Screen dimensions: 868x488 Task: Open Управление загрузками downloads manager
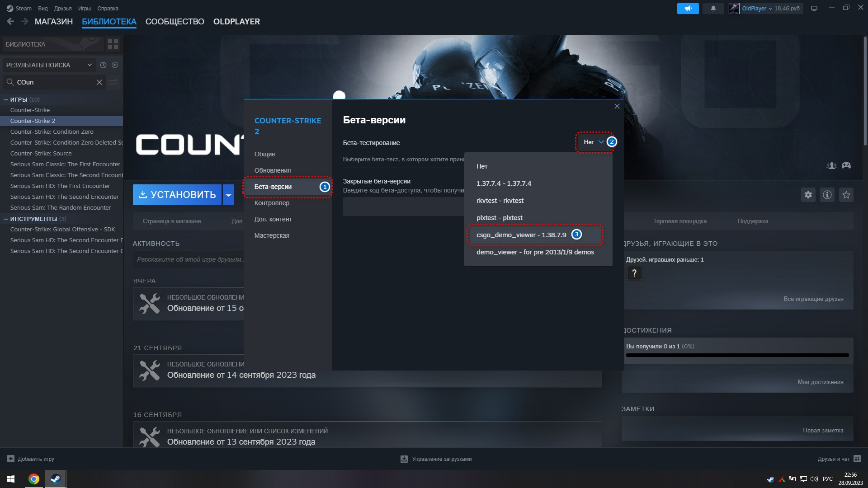tap(436, 459)
